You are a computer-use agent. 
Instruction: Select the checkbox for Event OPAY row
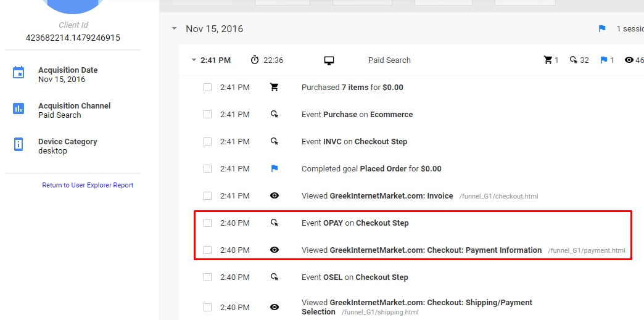[x=208, y=223]
